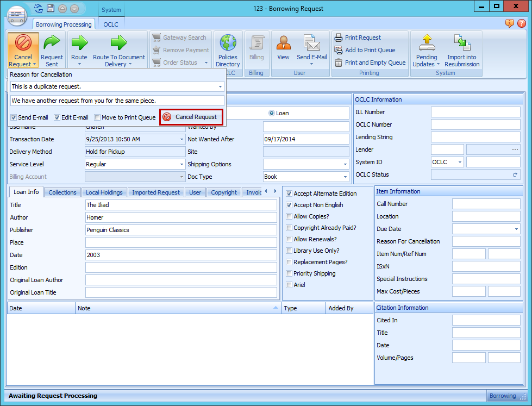
Task: Uncheck the Send E-mail checkbox
Action: click(x=14, y=117)
